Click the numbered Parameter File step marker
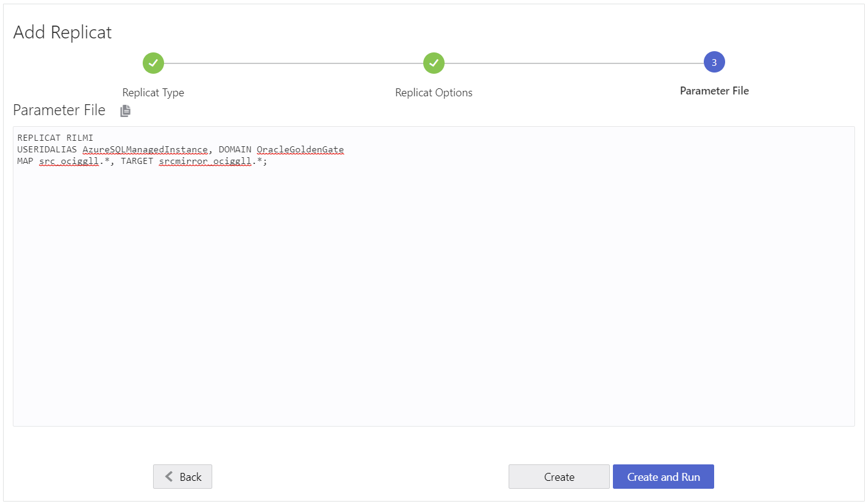Image resolution: width=866 pixels, height=504 pixels. tap(714, 62)
